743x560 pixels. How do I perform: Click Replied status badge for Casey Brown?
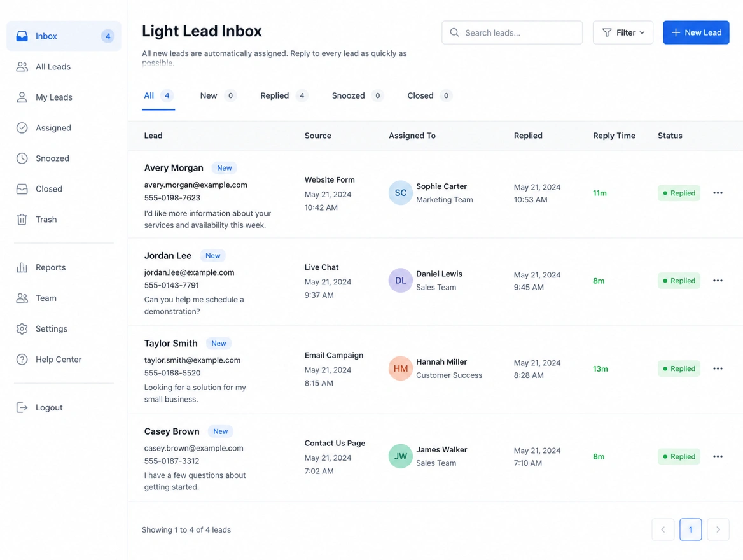click(x=679, y=457)
